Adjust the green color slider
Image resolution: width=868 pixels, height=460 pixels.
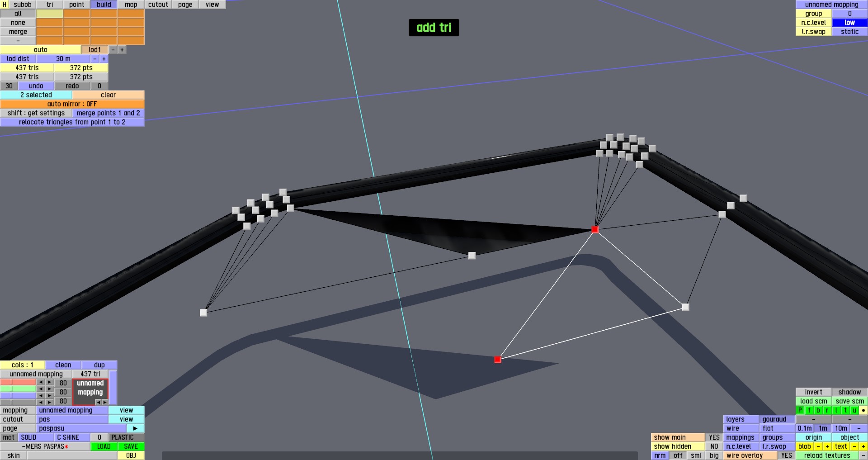pos(18,389)
